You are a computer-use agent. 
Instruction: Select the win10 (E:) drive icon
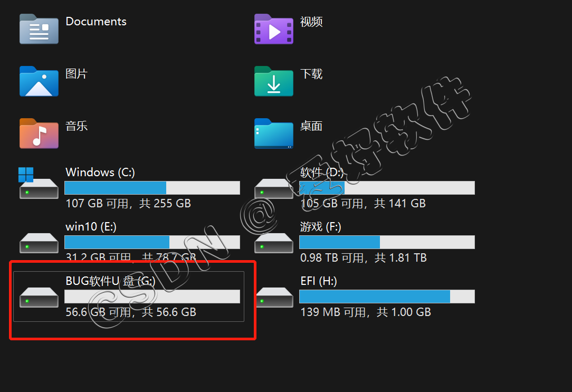[x=39, y=243]
